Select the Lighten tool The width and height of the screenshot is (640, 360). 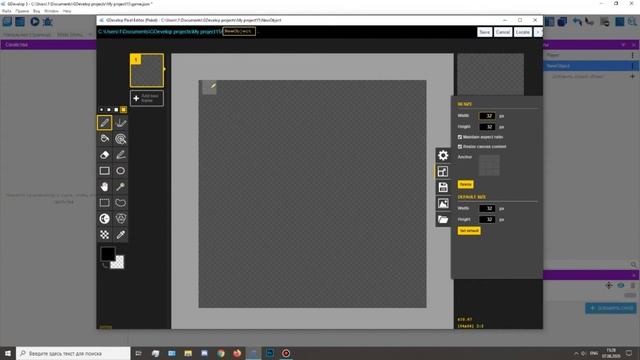(104, 218)
